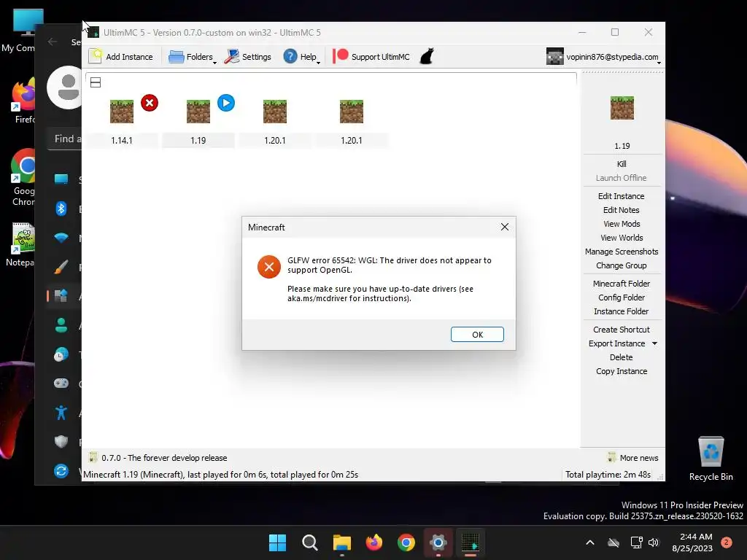Click Copy Instance

pos(622,371)
